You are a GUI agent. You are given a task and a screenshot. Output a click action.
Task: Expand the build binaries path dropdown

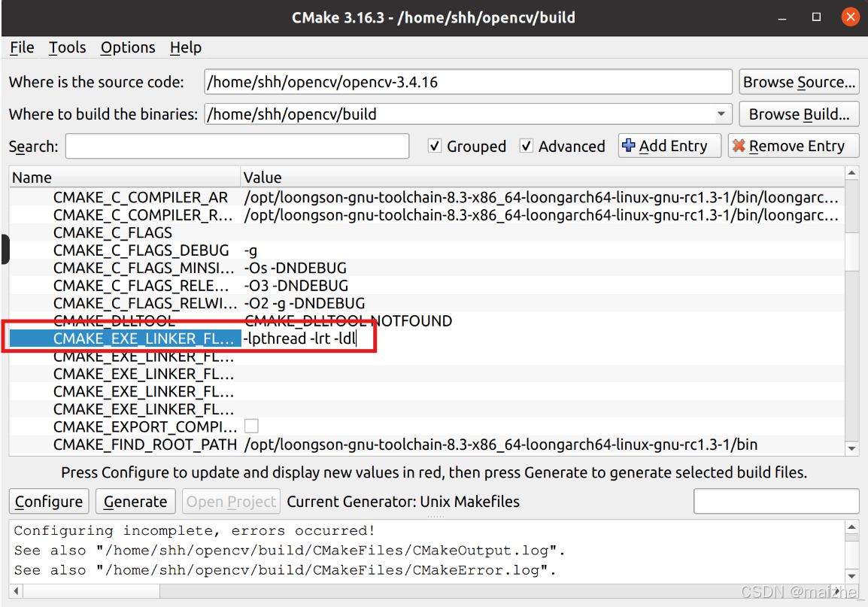click(x=721, y=114)
